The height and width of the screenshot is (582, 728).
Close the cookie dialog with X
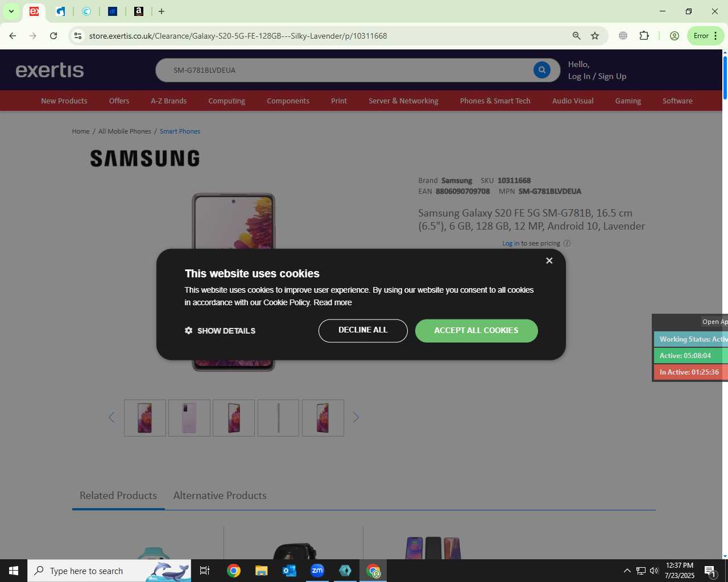click(x=549, y=260)
